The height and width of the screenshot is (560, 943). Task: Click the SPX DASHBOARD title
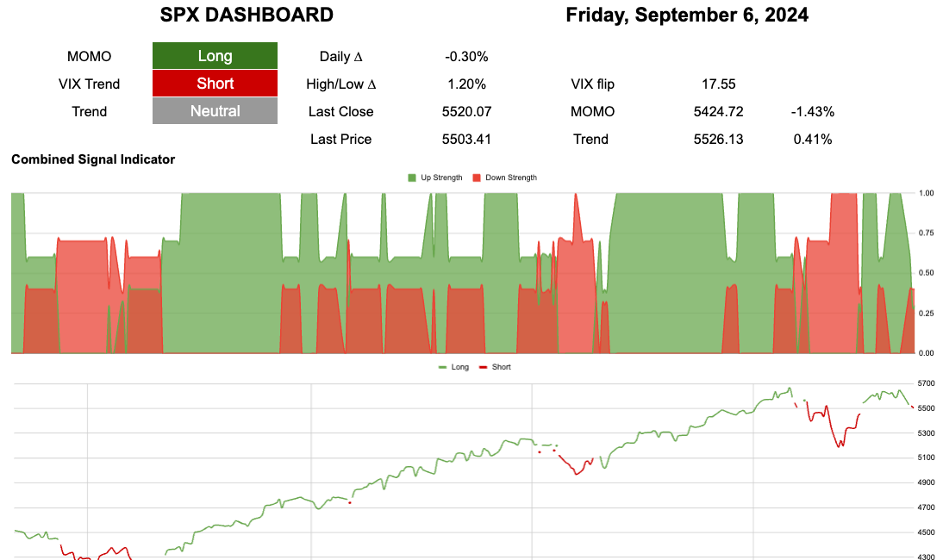[247, 15]
